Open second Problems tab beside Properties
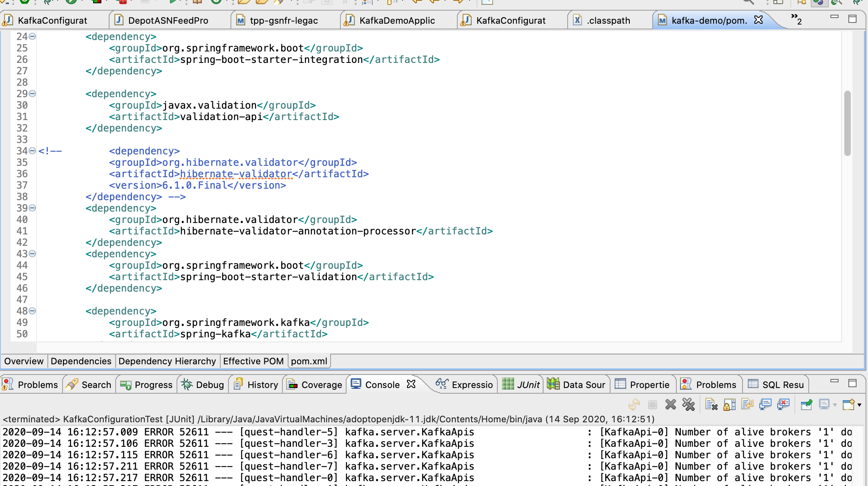Image resolution: width=868 pixels, height=486 pixels. coord(709,385)
